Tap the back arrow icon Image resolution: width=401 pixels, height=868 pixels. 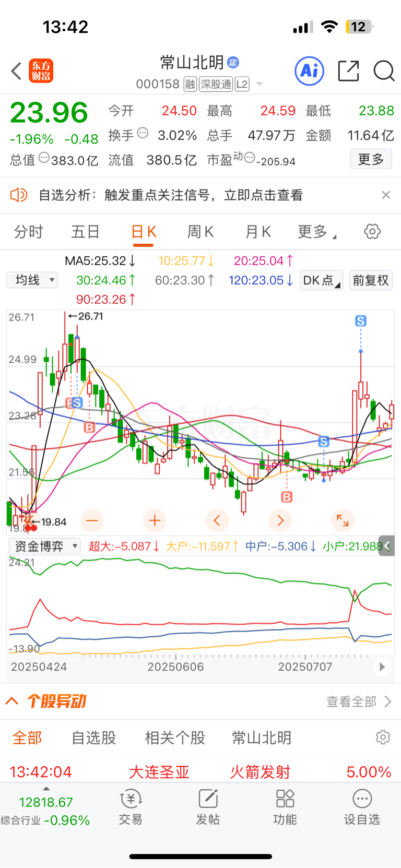click(16, 70)
